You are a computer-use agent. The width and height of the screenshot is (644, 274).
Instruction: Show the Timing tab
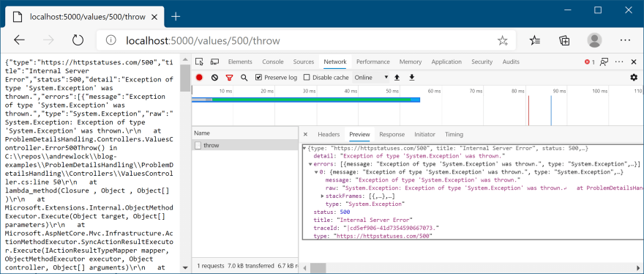point(454,135)
